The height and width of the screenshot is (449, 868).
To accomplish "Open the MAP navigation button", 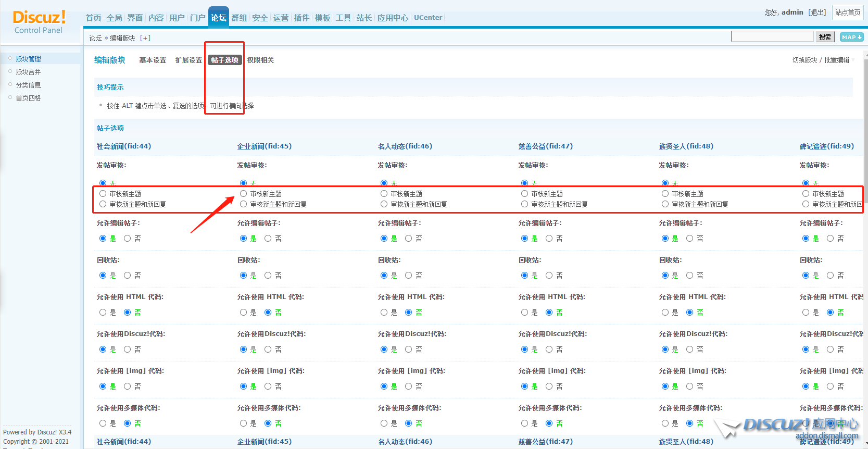I will coord(852,37).
